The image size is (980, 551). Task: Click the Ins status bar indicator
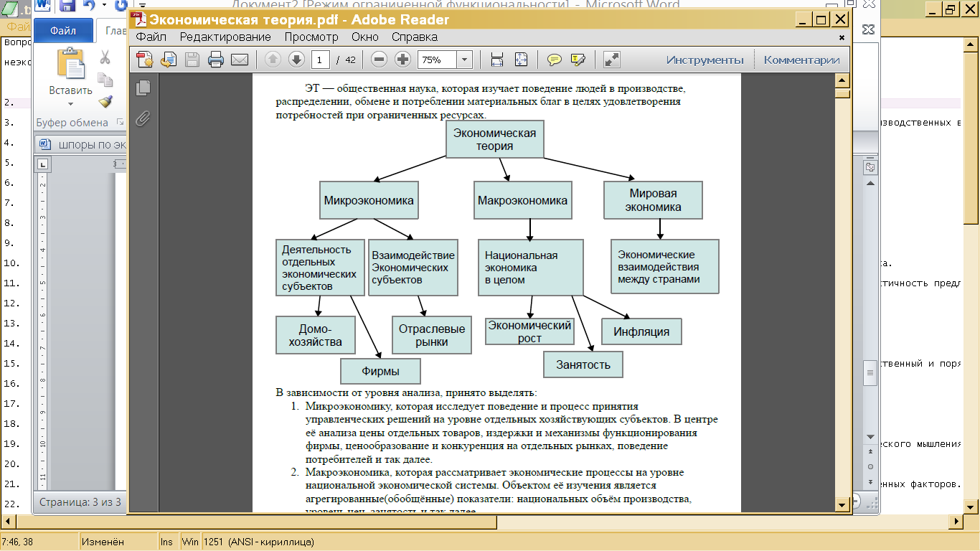tap(166, 542)
